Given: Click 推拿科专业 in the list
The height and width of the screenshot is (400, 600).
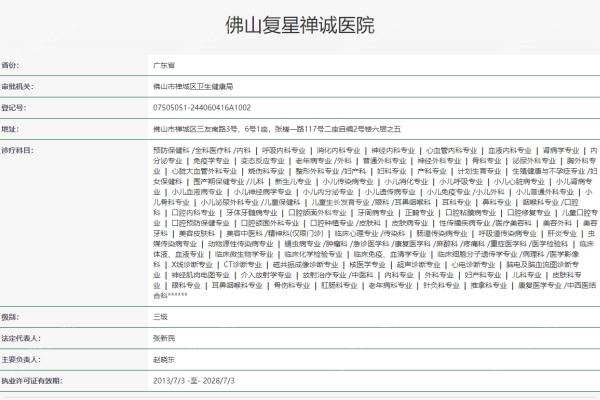Looking at the screenshot, I should coord(488,285).
